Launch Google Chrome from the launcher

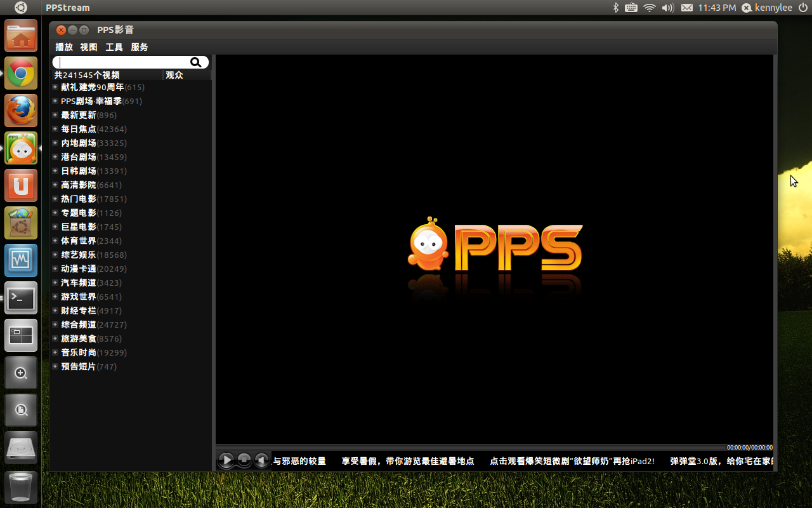(21, 73)
